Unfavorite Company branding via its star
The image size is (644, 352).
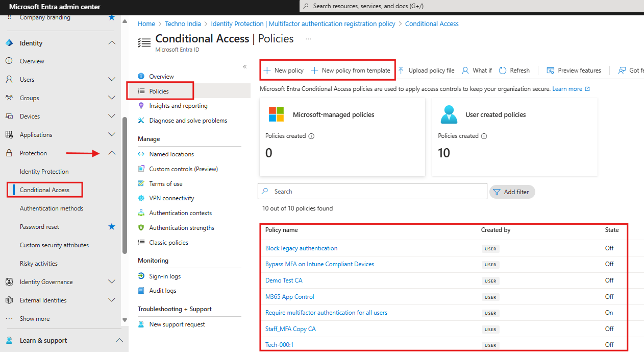point(111,17)
